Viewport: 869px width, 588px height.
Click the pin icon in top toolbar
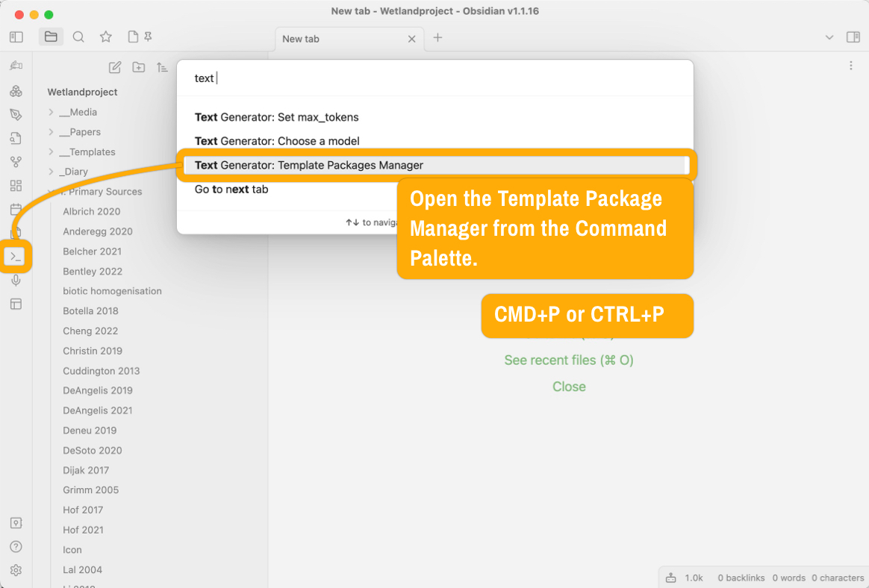click(x=148, y=37)
